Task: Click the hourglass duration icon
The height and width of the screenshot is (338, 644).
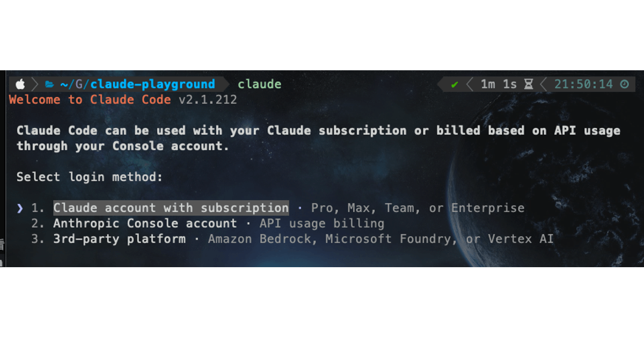Action: (x=529, y=84)
